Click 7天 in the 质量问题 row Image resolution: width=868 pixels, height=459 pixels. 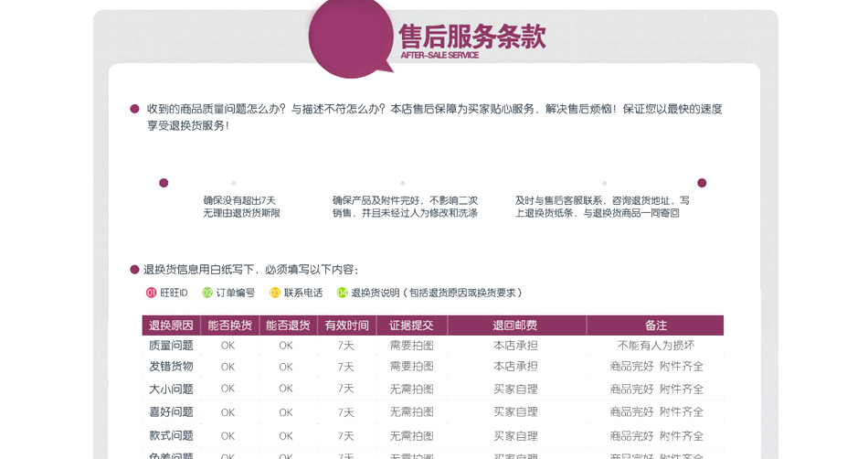346,346
